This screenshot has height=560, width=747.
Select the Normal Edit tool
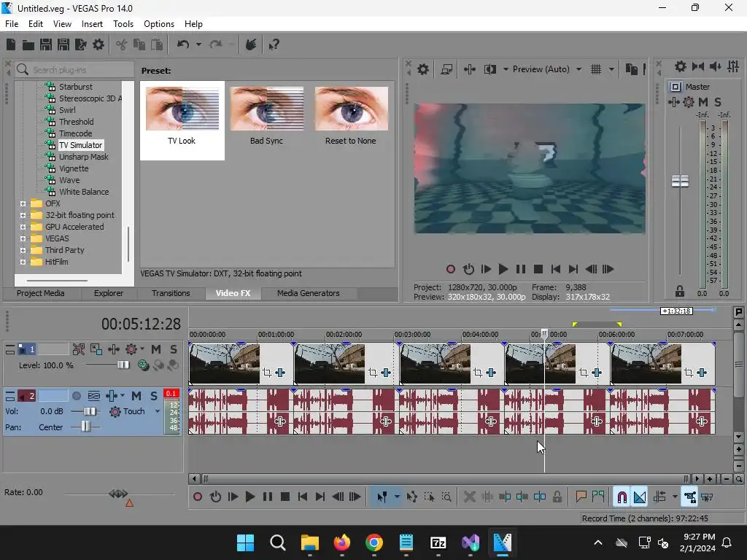pos(382,497)
